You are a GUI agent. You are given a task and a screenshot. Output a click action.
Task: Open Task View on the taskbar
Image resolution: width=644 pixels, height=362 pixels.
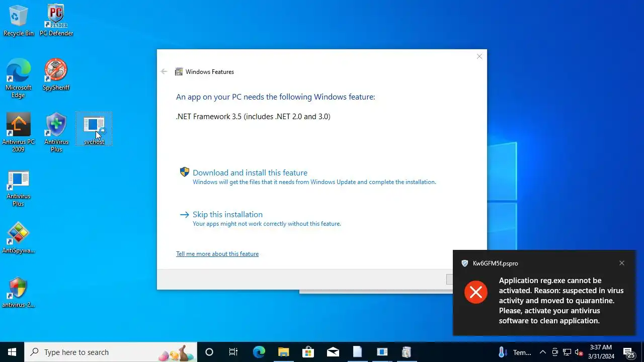click(x=233, y=352)
